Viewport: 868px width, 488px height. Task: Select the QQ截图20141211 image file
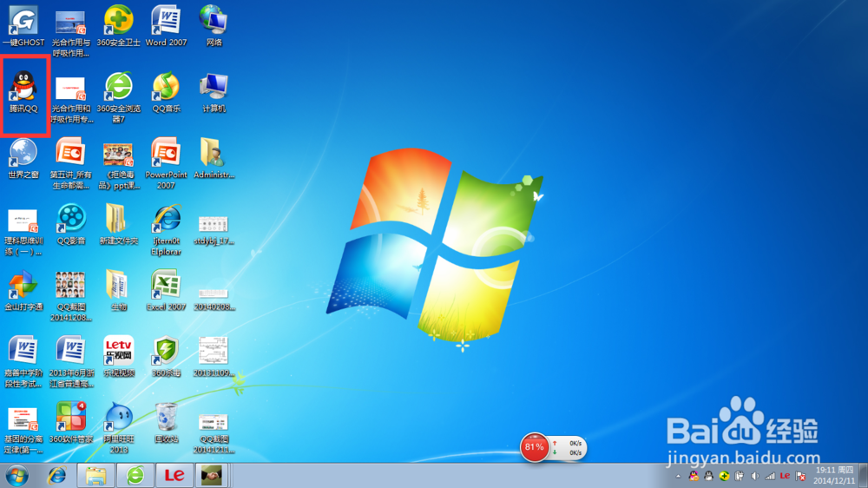(214, 433)
